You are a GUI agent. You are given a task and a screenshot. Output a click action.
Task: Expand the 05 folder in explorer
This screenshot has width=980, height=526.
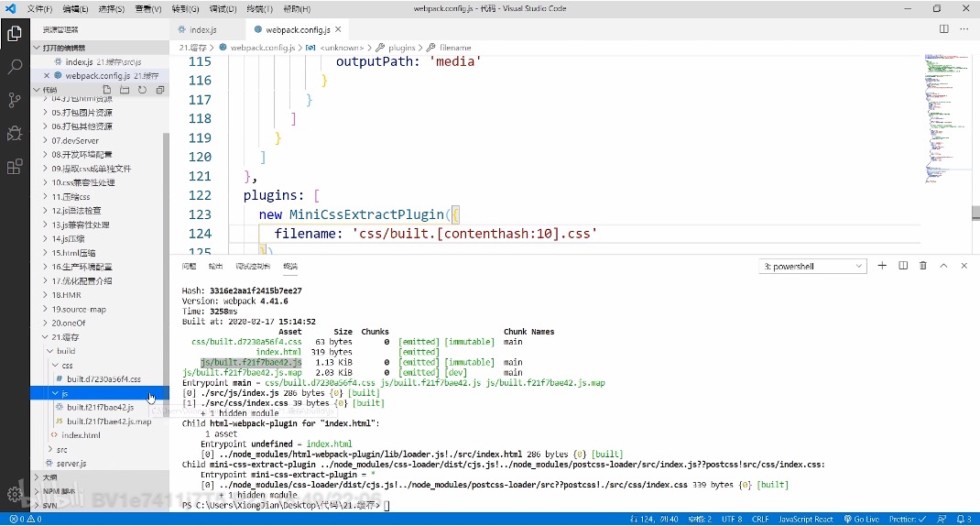[100, 113]
